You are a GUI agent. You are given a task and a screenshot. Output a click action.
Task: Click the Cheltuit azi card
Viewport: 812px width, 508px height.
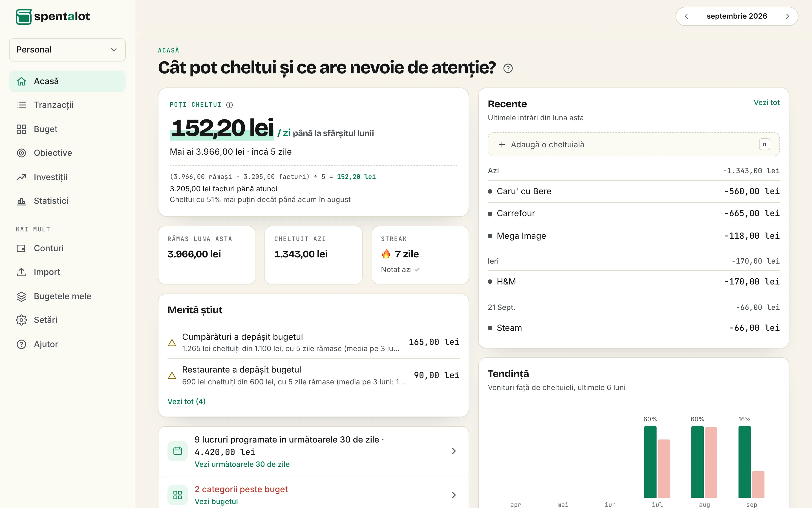(314, 255)
